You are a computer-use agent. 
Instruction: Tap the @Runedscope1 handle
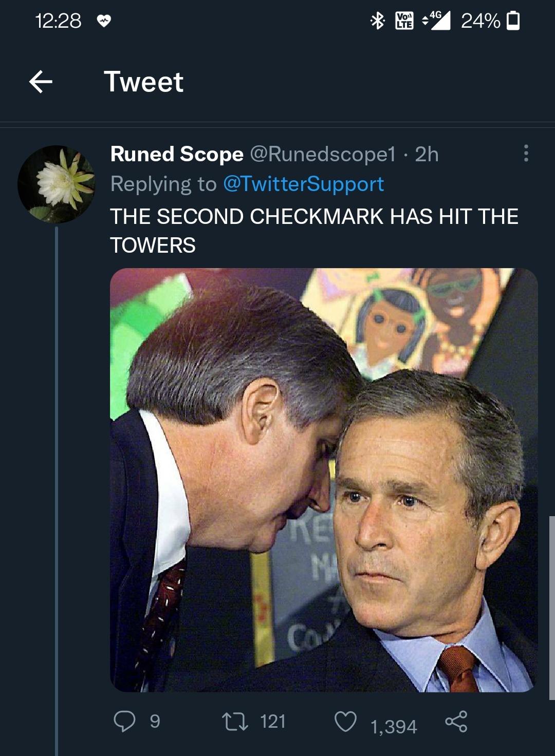point(323,154)
